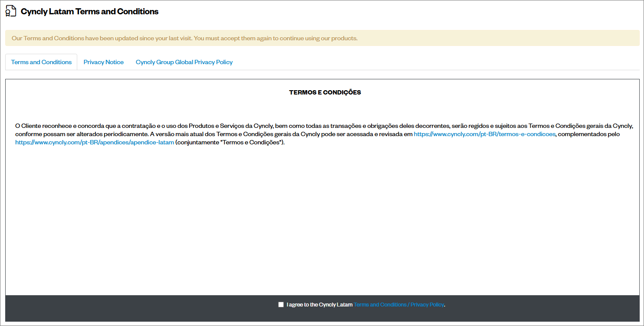644x326 pixels.
Task: Open the Cyncly Group Global Privacy Policy tab
Action: pyautogui.click(x=184, y=62)
